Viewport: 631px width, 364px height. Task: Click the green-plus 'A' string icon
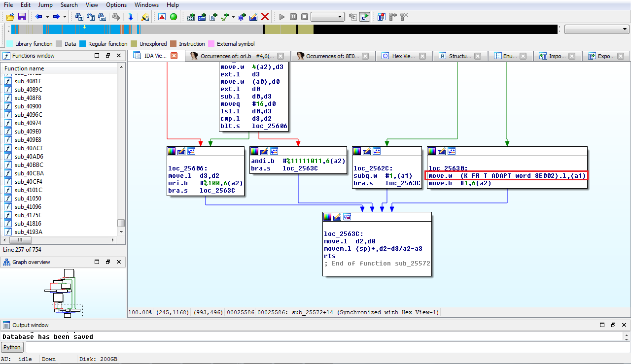click(x=213, y=17)
